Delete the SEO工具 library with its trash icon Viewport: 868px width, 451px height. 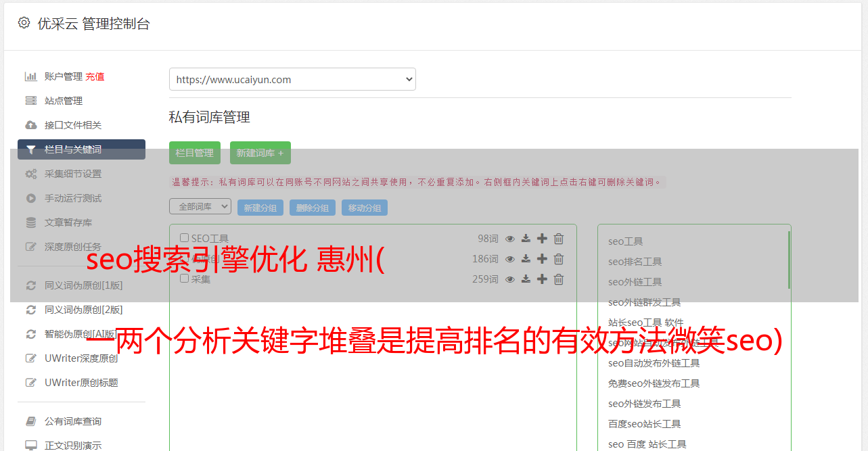click(x=559, y=239)
